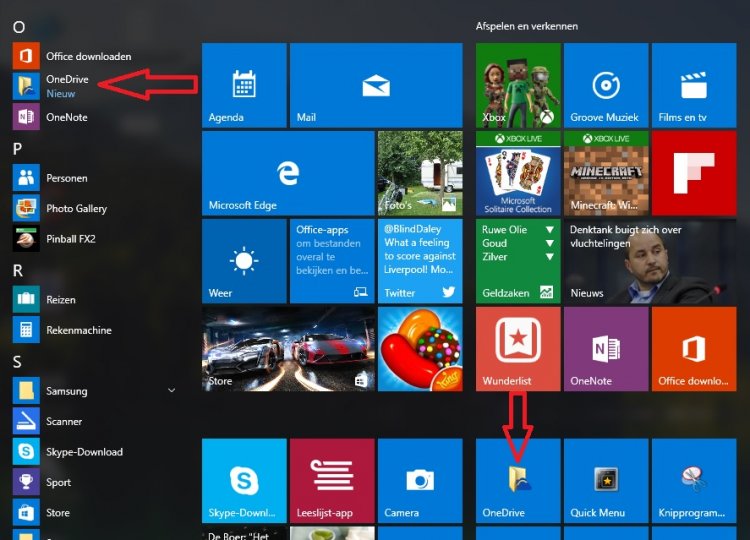This screenshot has height=540, width=750.
Task: Click the letter P section header
Action: click(18, 148)
